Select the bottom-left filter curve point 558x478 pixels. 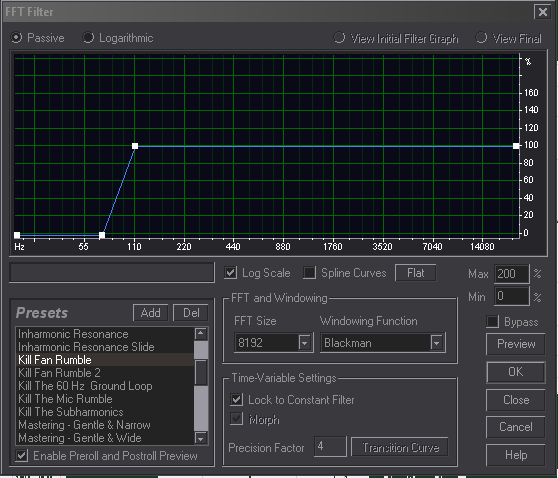click(17, 235)
